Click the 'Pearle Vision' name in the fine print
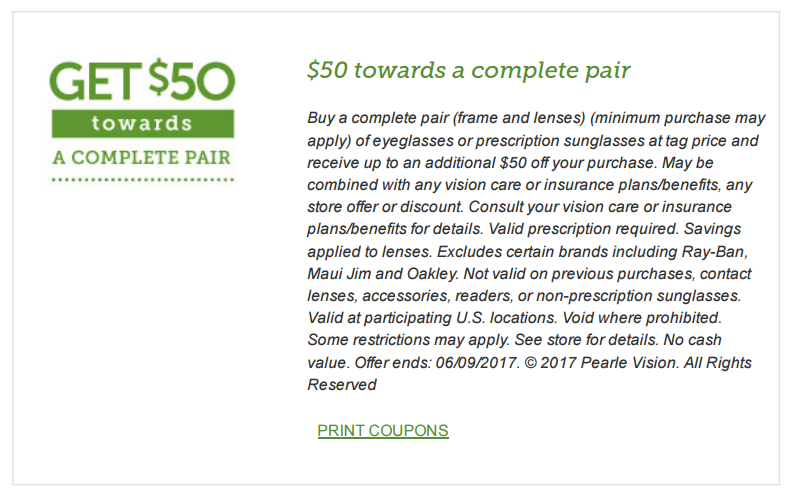Screen dimensions: 790x500 pos(629,362)
